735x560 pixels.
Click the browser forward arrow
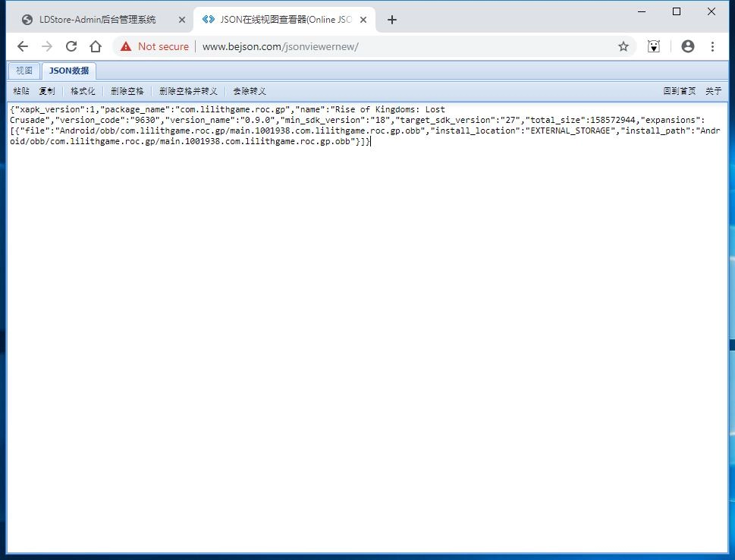click(x=47, y=46)
